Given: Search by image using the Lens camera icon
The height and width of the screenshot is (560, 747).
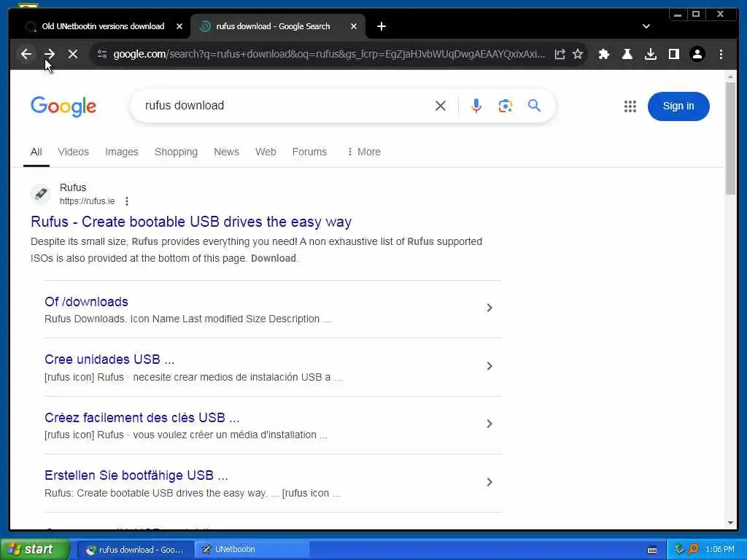Looking at the screenshot, I should click(505, 106).
